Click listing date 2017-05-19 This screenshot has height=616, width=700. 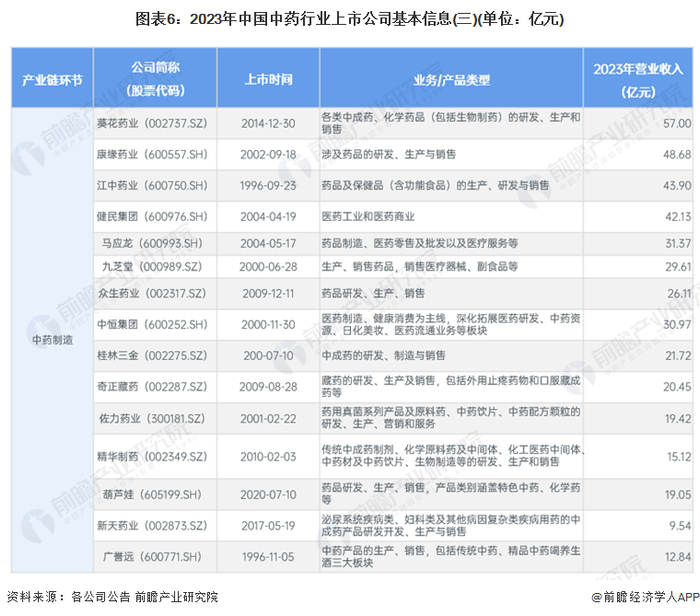(x=268, y=526)
